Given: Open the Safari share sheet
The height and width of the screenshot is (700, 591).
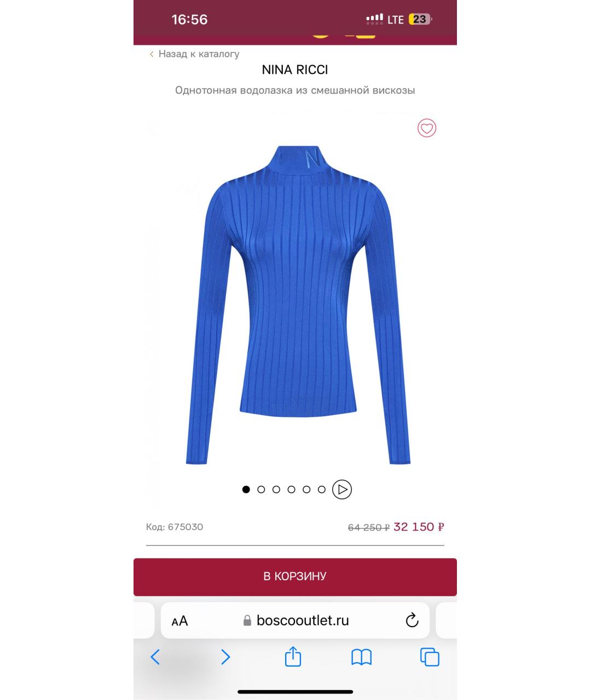Looking at the screenshot, I should click(x=293, y=656).
